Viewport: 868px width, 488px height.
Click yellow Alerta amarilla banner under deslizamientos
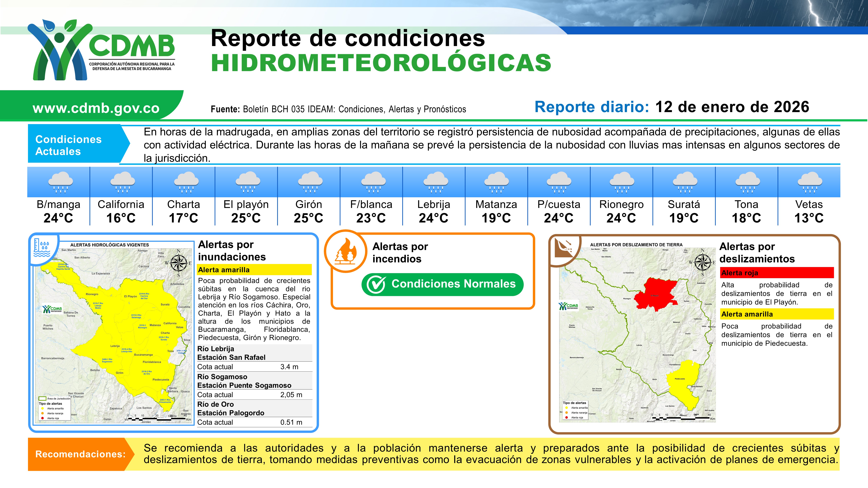click(777, 314)
